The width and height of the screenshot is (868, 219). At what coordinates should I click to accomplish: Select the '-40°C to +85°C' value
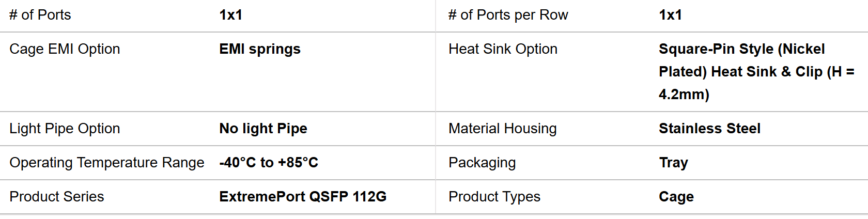click(x=269, y=163)
